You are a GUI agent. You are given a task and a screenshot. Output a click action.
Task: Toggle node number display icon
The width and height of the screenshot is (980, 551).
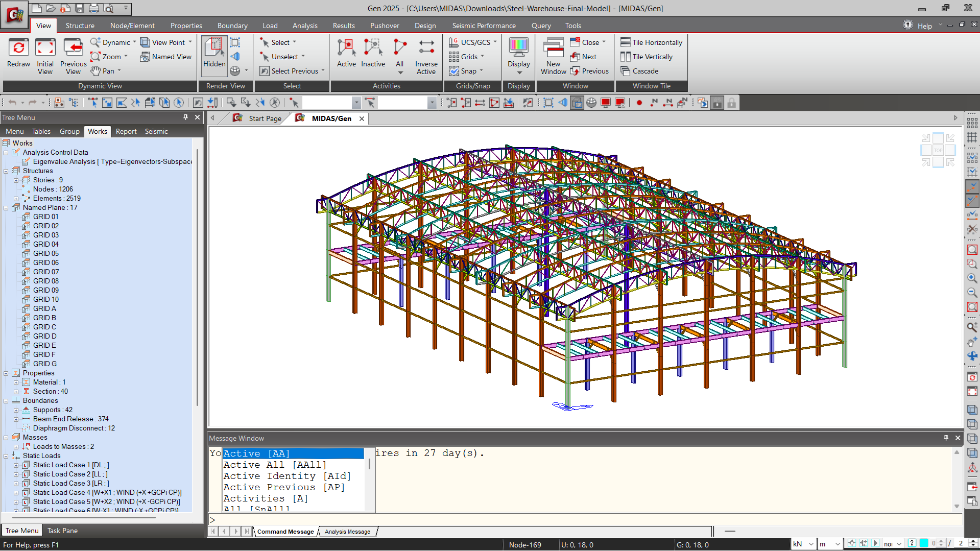(x=654, y=103)
